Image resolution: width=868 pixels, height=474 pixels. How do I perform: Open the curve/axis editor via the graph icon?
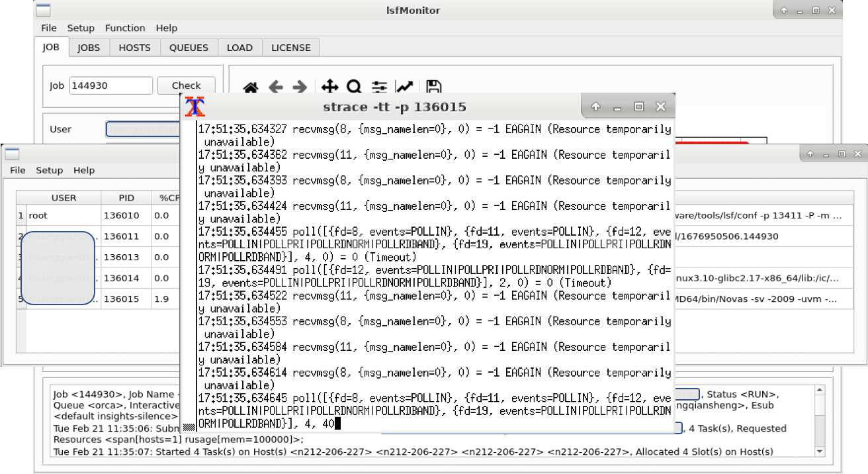405,86
